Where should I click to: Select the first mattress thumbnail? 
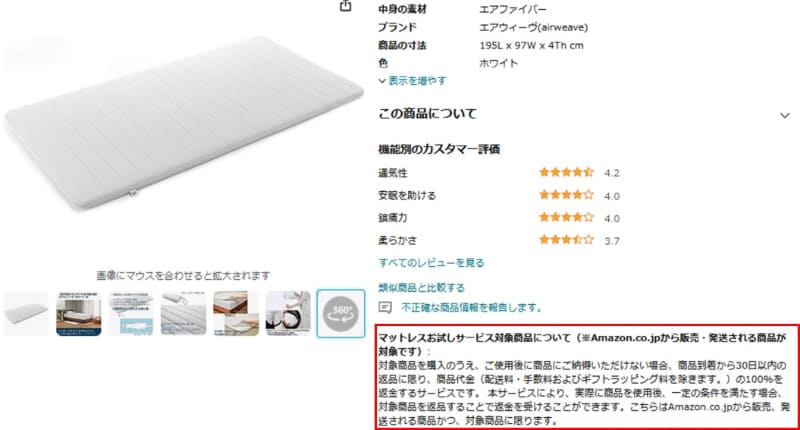[26, 314]
